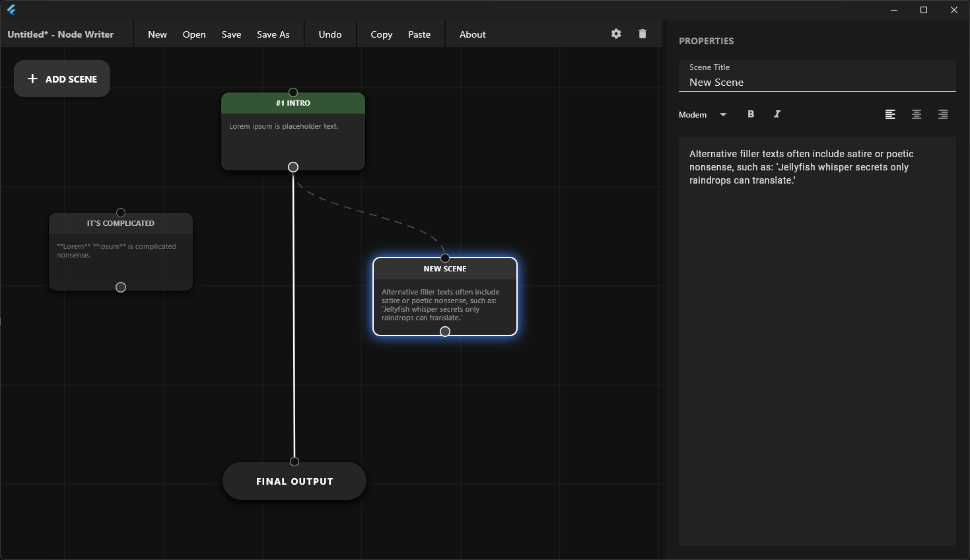Align scene text to the right
The height and width of the screenshot is (560, 970).
coord(943,114)
